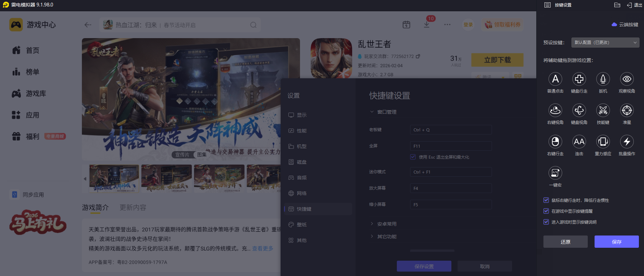The height and width of the screenshot is (276, 644).
Task: Select the 普通点击 key tool
Action: click(555, 79)
